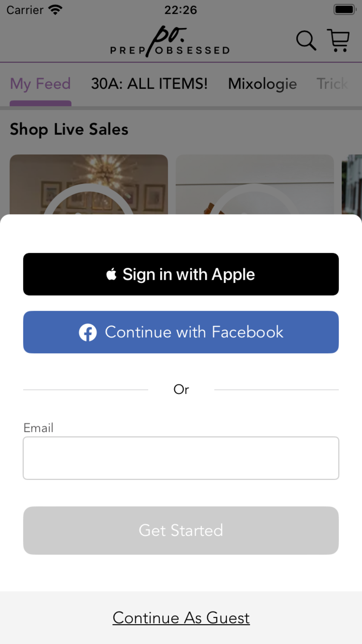Open the shopping cart icon
This screenshot has height=644, width=362.
click(x=338, y=40)
